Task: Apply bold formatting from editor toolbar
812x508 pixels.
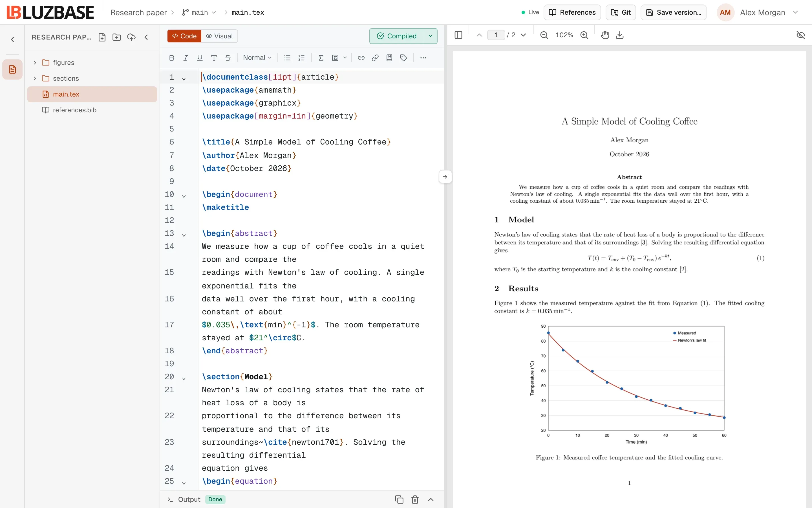Action: pos(171,58)
